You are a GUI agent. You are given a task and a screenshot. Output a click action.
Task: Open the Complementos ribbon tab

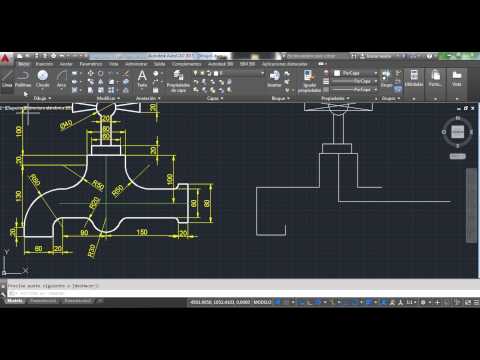pos(187,64)
